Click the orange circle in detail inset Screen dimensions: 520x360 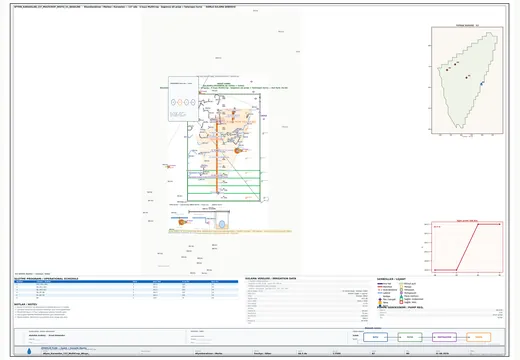tap(180, 102)
